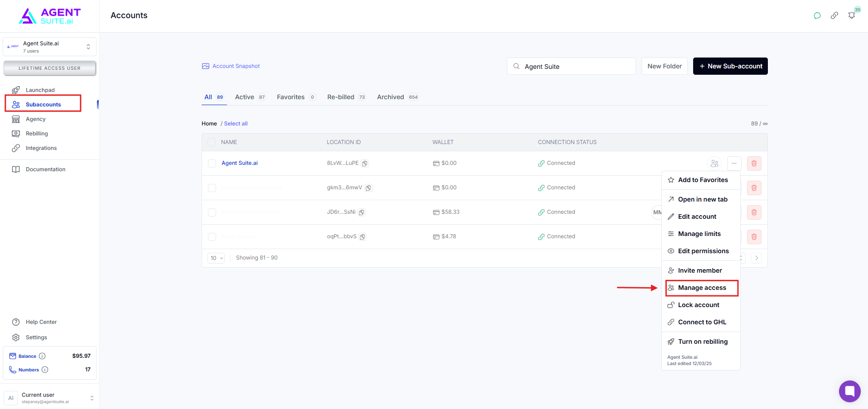Select Add to Favorites from the menu
This screenshot has height=409, width=868.
[701, 180]
